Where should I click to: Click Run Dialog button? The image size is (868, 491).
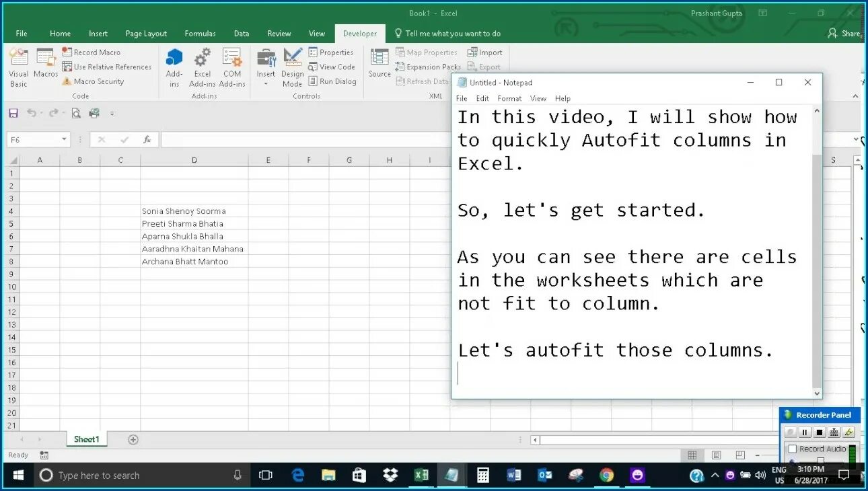coord(332,81)
